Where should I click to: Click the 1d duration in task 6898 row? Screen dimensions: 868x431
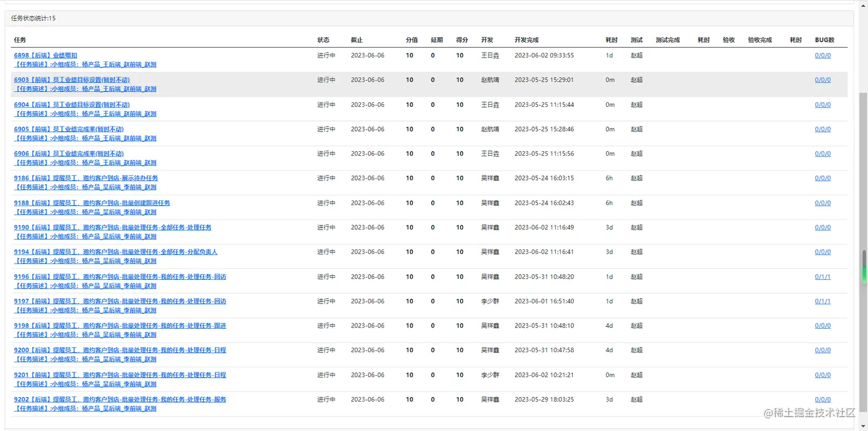pos(609,56)
